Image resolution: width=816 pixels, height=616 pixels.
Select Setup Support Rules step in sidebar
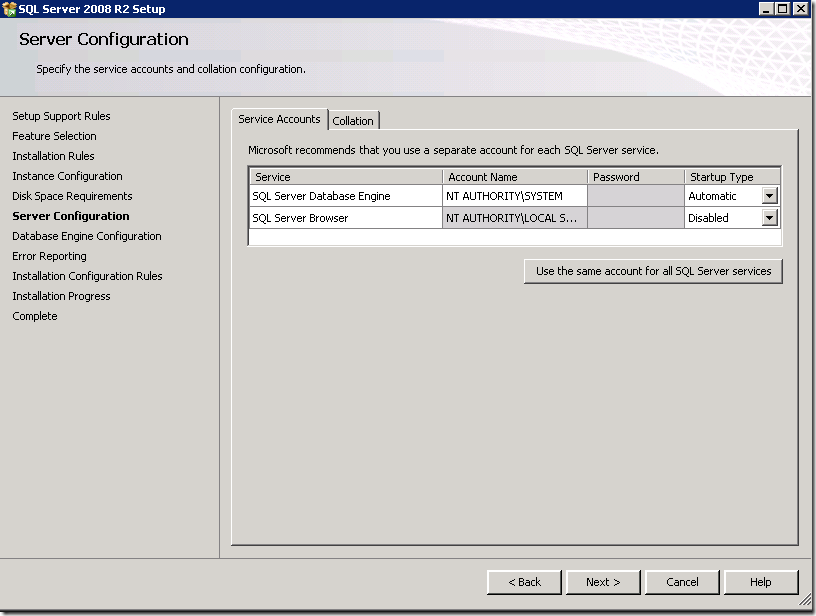click(x=61, y=116)
